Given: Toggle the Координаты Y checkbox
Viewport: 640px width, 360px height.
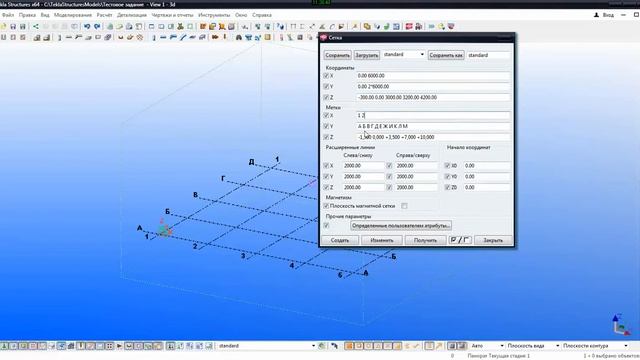Looking at the screenshot, I should (326, 87).
